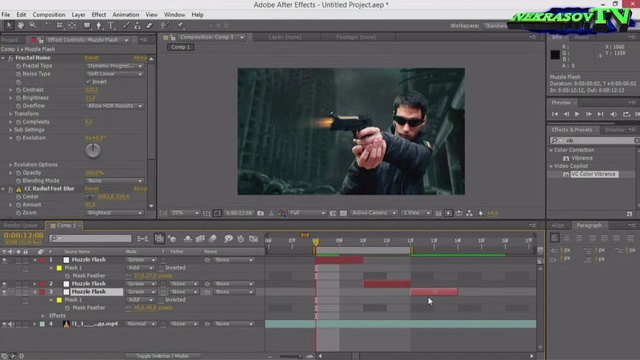Select the Pan Behind anchor tool
Image resolution: width=640 pixels, height=360 pixels.
[72, 25]
